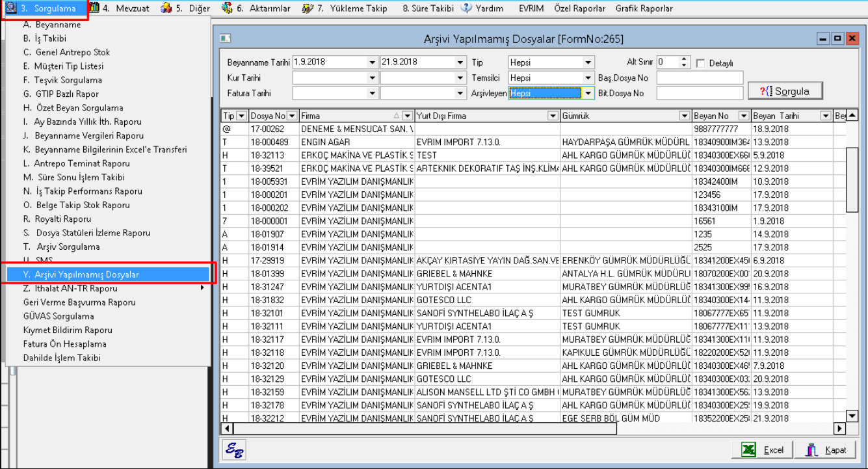The image size is (868, 469).
Task: Open the Gümrük column filter dropdown
Action: coord(684,116)
